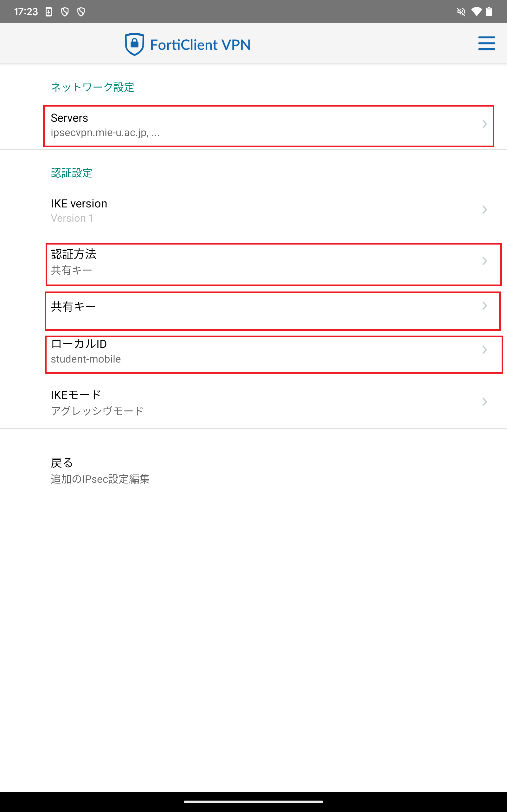Screen dimensions: 507x812
Task: Tap the Wi-Fi status icon
Action: [476, 12]
